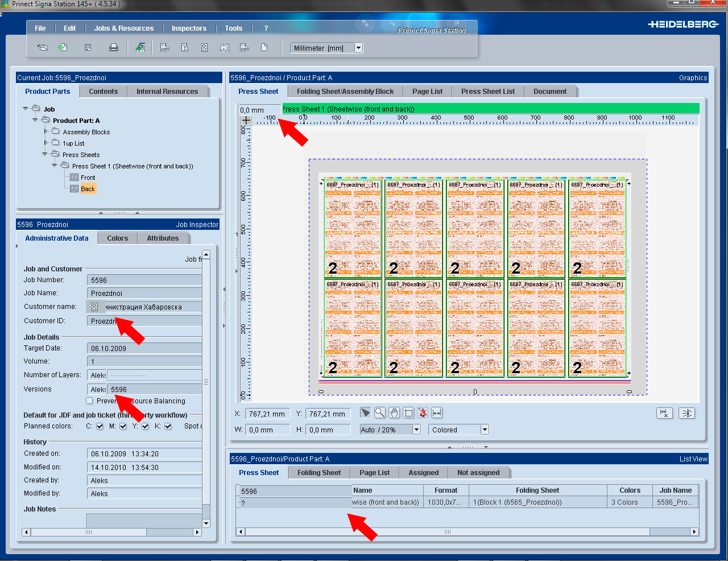The image size is (728, 561).
Task: Select the magnifier zoom tool
Action: 380,412
